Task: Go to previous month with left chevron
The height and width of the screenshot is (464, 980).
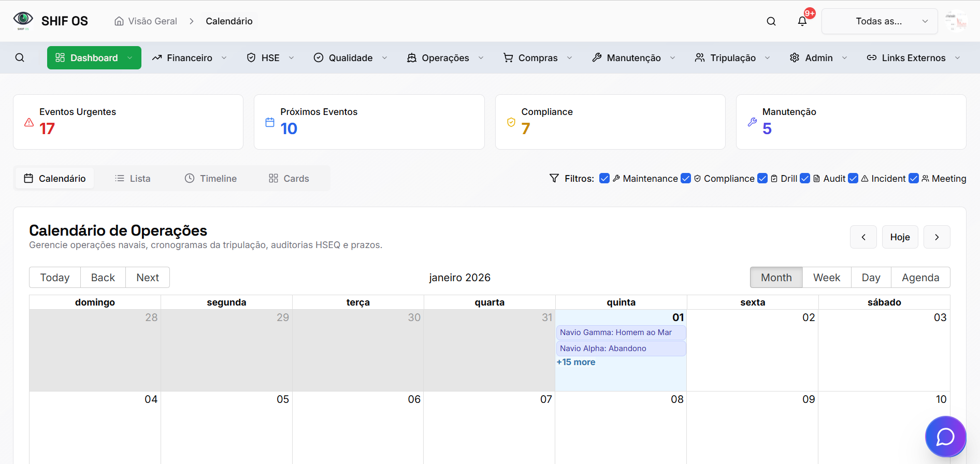Action: click(863, 237)
